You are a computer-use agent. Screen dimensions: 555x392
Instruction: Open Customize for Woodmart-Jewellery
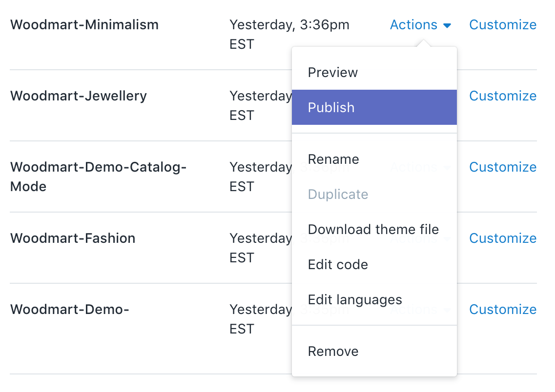(x=503, y=96)
